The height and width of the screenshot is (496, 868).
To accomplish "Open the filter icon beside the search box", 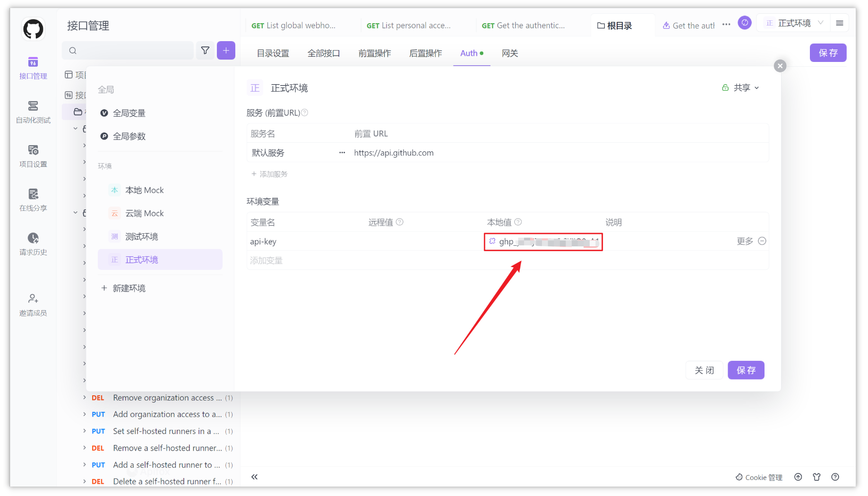I will click(x=205, y=50).
